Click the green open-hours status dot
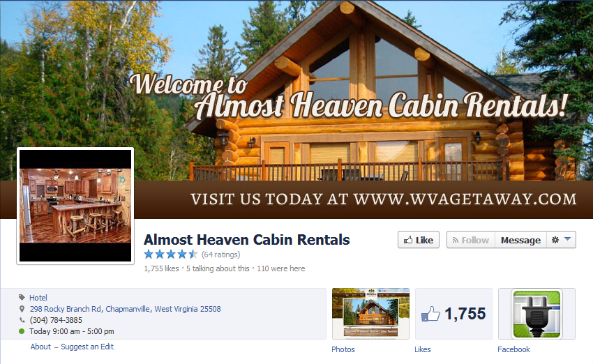Screen dimensions: 593x364 (x=22, y=331)
